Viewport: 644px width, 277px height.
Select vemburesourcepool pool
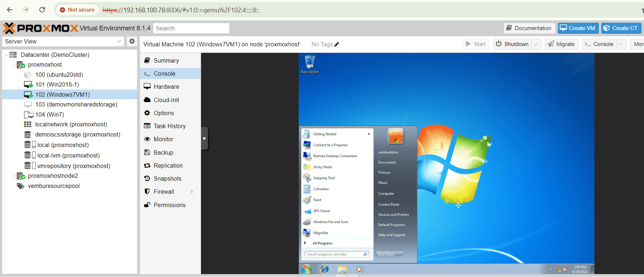[69, 186]
